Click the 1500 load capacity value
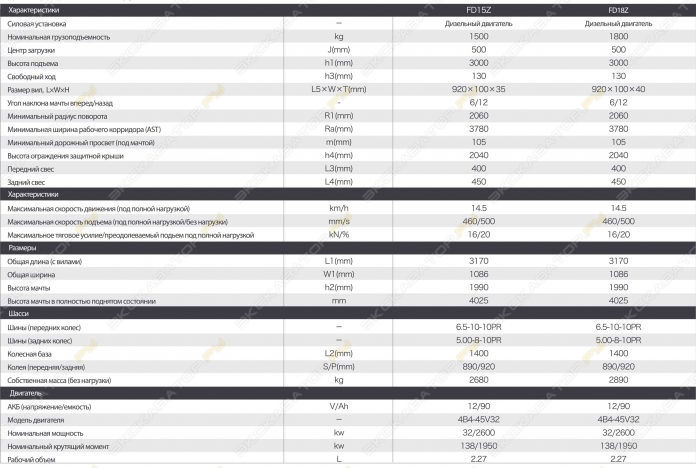 click(478, 36)
